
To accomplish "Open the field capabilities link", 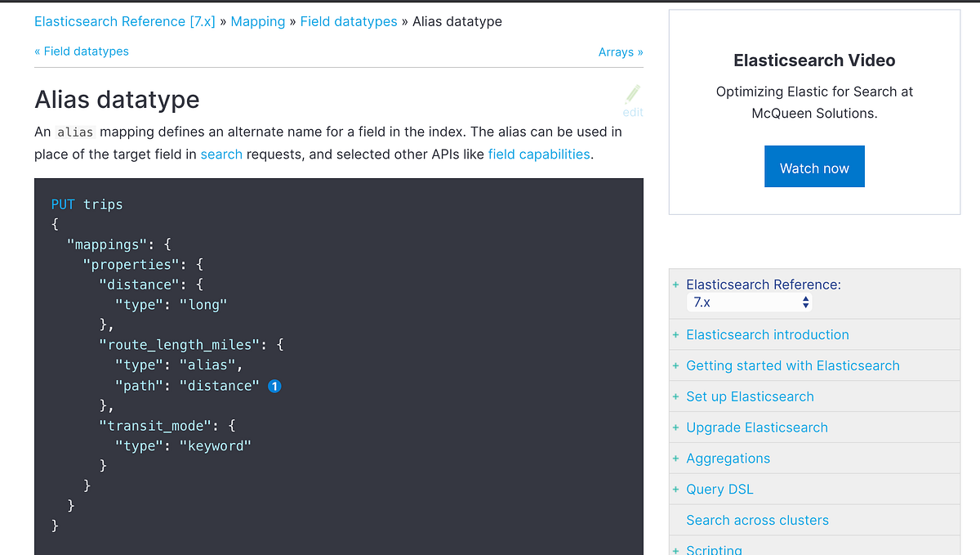I will pyautogui.click(x=539, y=154).
